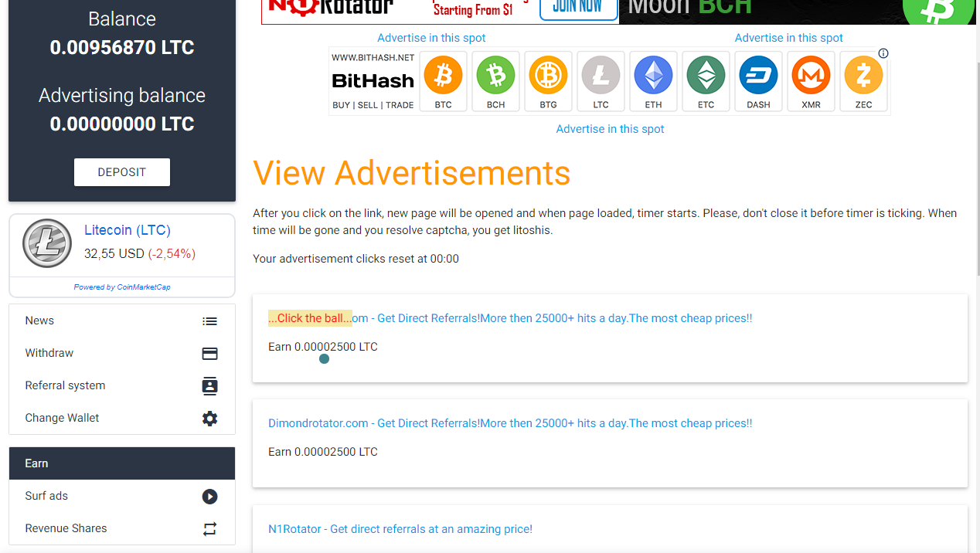
Task: Click the ETH coin icon in BitHash ad
Action: [653, 76]
